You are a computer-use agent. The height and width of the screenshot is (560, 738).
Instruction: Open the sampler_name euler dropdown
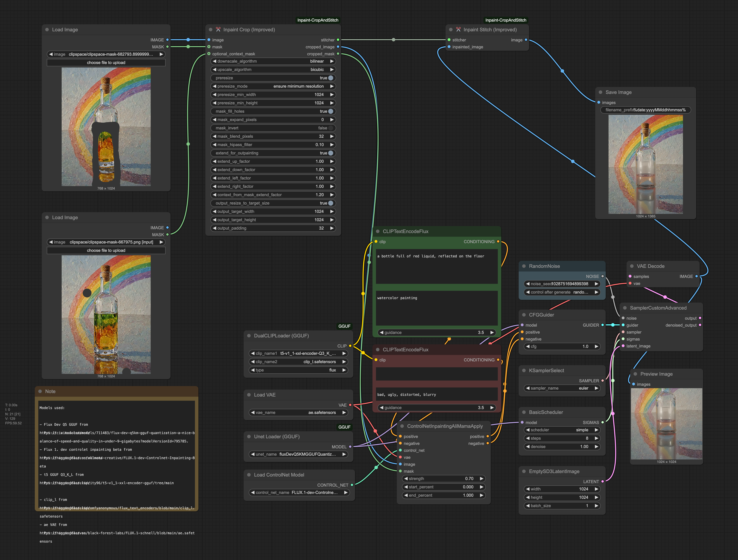tap(562, 388)
